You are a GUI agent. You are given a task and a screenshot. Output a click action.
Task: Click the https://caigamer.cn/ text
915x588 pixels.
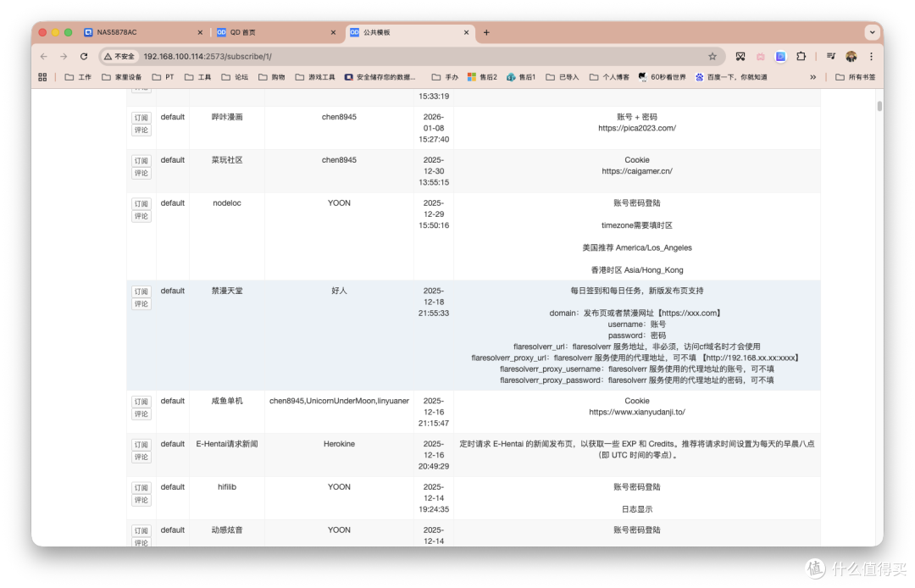636,171
